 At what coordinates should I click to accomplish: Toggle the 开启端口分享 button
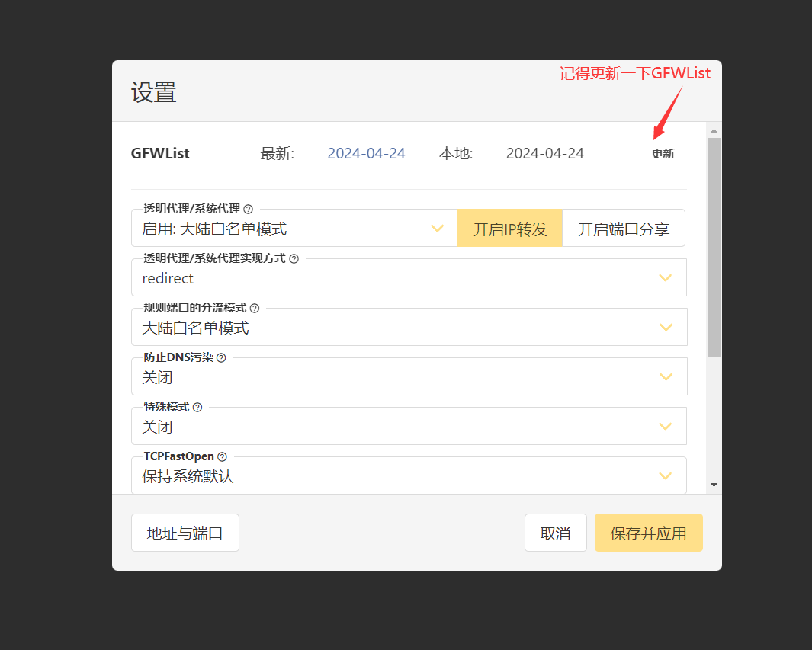point(623,229)
